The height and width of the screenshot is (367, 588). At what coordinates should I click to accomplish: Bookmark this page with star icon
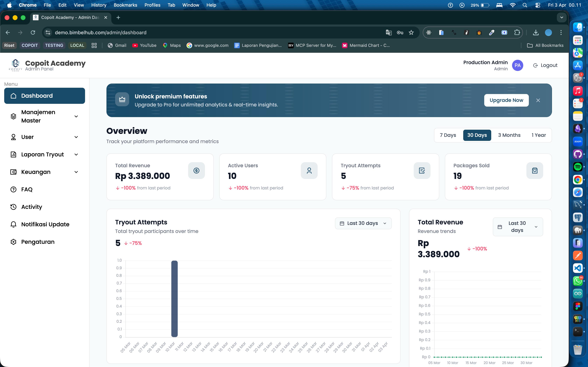coord(411,33)
